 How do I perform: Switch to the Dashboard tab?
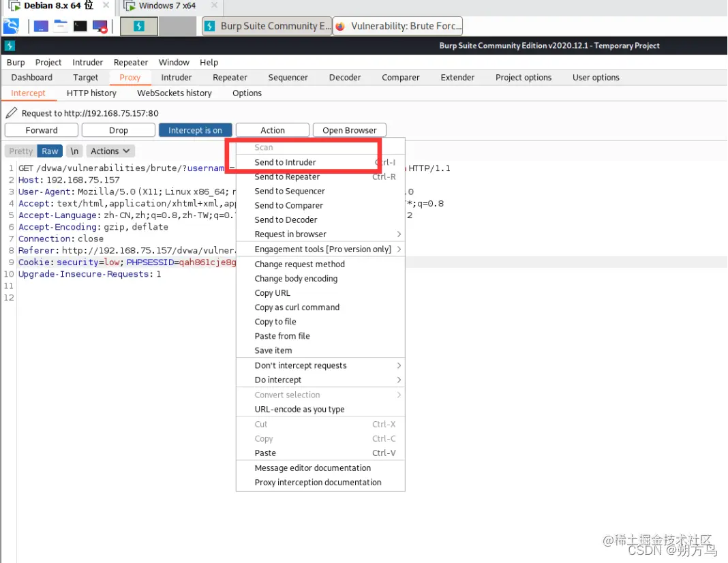(31, 78)
